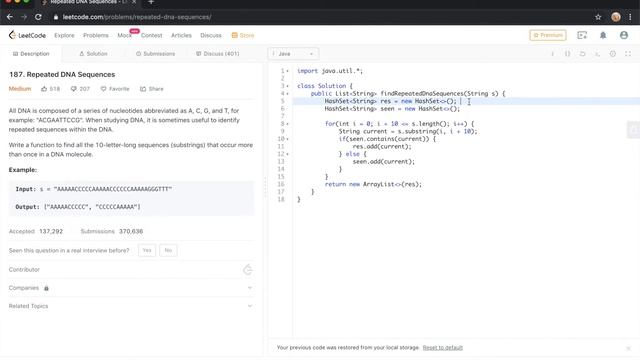Add problem to Favorite
Screen dimensions: 640x360
115,89
